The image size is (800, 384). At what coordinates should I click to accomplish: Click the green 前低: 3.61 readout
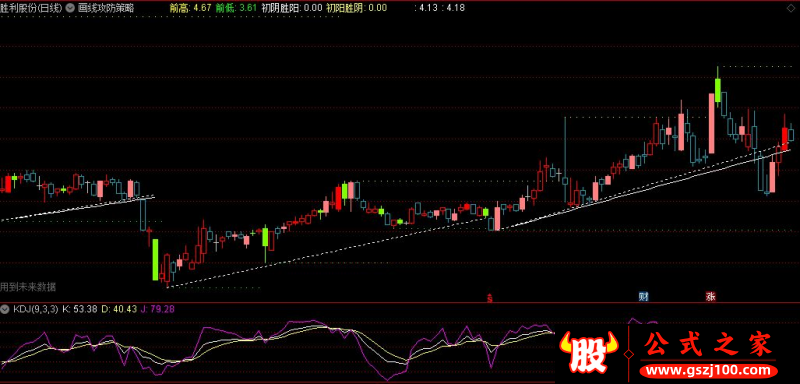coord(236,8)
